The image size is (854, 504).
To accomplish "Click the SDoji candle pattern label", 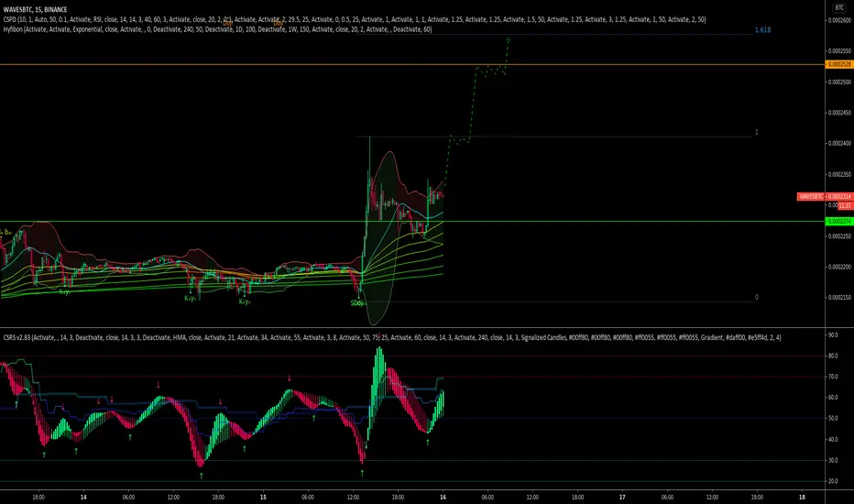I will [x=357, y=303].
